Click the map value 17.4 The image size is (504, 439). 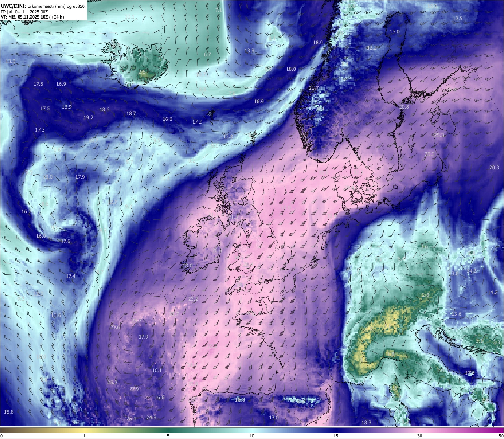(x=70, y=276)
